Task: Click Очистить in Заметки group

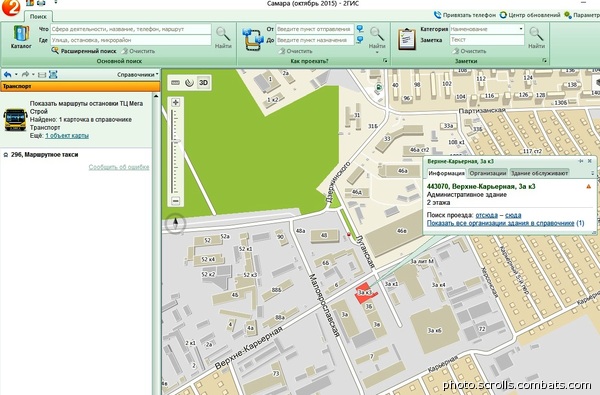Action: click(469, 51)
